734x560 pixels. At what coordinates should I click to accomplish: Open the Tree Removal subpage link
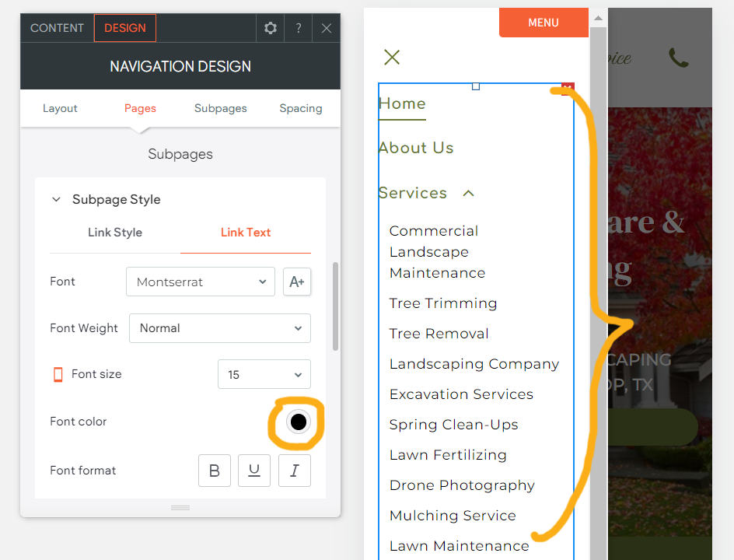pyautogui.click(x=439, y=334)
